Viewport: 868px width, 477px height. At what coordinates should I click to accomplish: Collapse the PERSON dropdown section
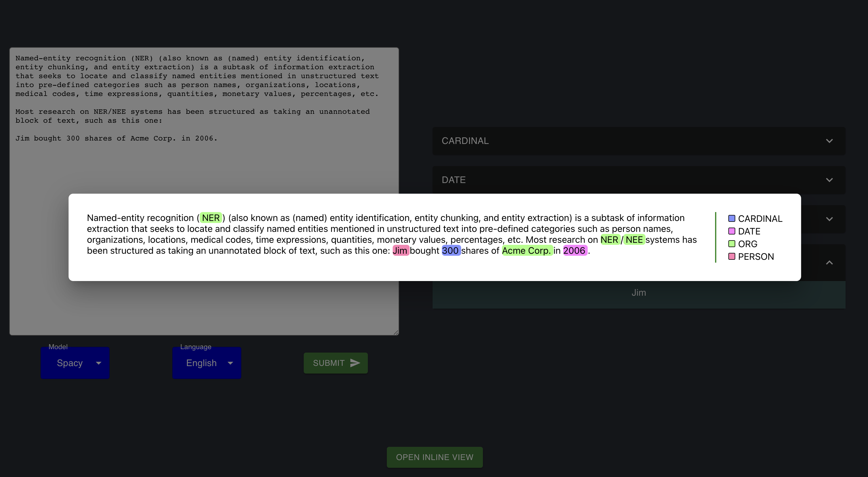pos(830,262)
